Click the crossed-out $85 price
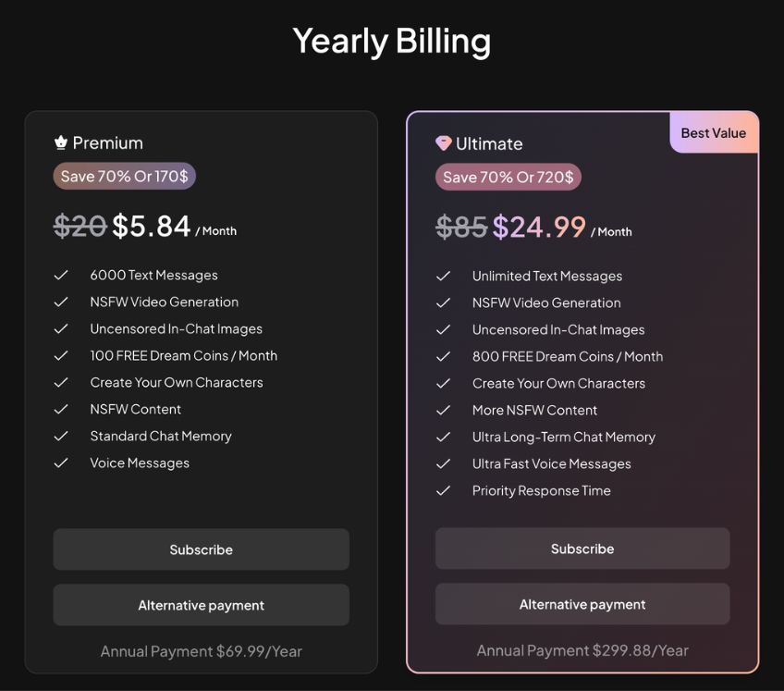Image resolution: width=784 pixels, height=691 pixels. click(460, 227)
